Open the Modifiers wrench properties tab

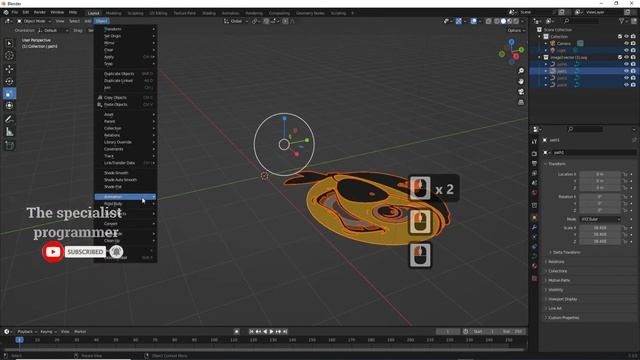click(x=534, y=227)
